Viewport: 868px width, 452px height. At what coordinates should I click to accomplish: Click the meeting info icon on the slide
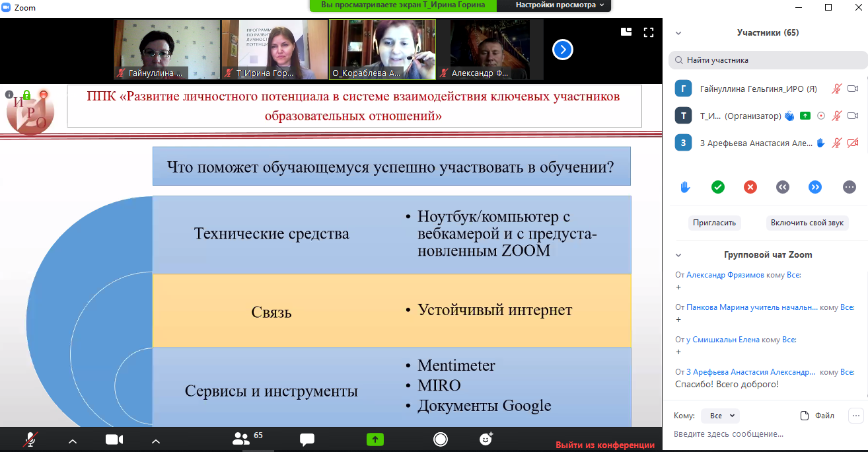click(x=9, y=94)
